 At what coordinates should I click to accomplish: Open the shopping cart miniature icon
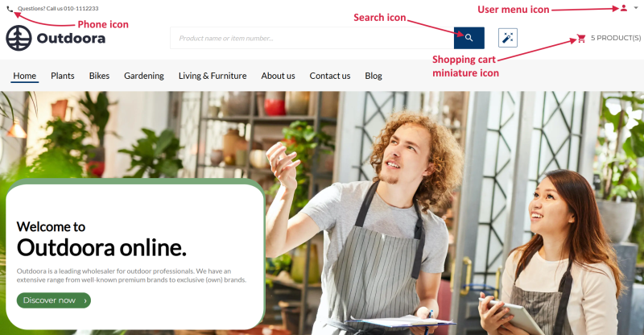click(x=581, y=38)
